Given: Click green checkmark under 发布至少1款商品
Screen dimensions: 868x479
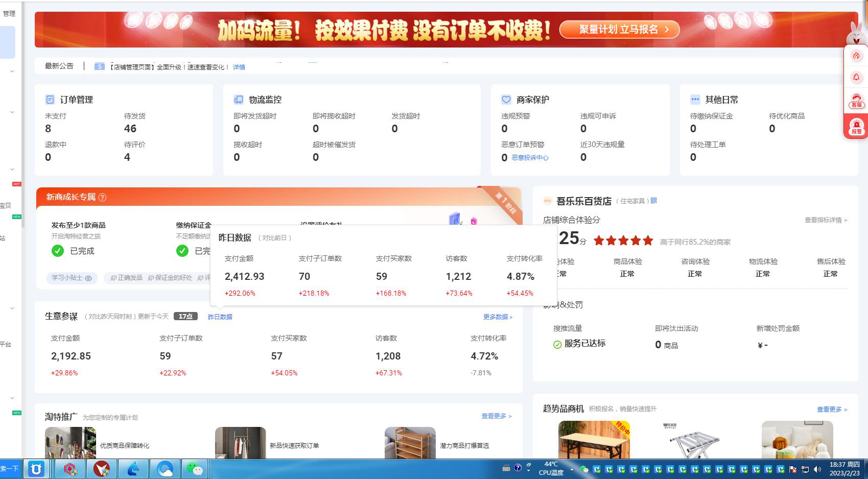Looking at the screenshot, I should point(58,251).
